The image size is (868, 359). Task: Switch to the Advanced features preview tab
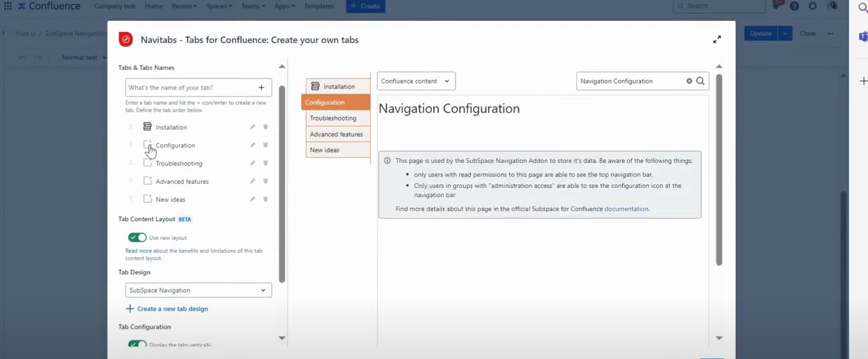337,134
